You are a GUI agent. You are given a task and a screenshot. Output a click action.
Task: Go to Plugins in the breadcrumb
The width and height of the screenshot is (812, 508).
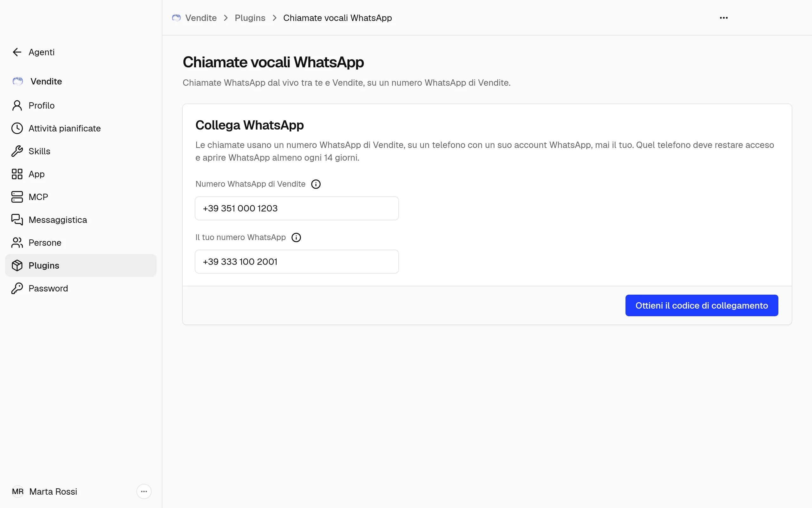tap(250, 18)
